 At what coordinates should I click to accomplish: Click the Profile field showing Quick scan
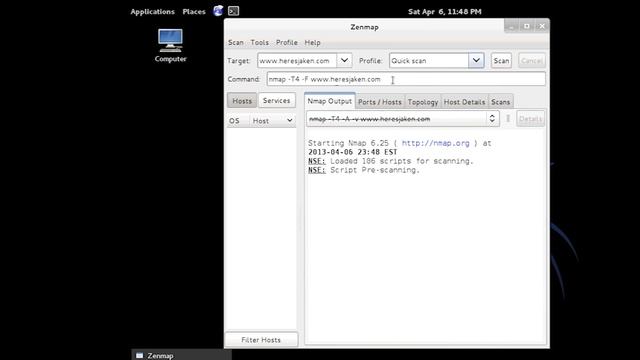(x=429, y=61)
